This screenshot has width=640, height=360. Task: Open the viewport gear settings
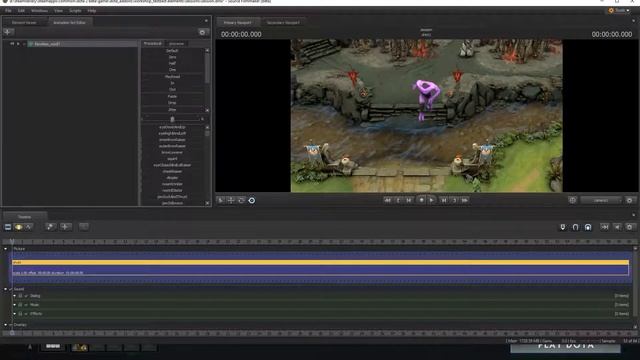629,200
